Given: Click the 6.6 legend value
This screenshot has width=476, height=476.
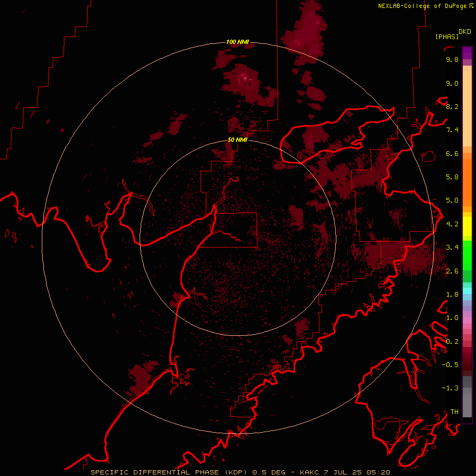Looking at the screenshot, I should [x=452, y=153].
